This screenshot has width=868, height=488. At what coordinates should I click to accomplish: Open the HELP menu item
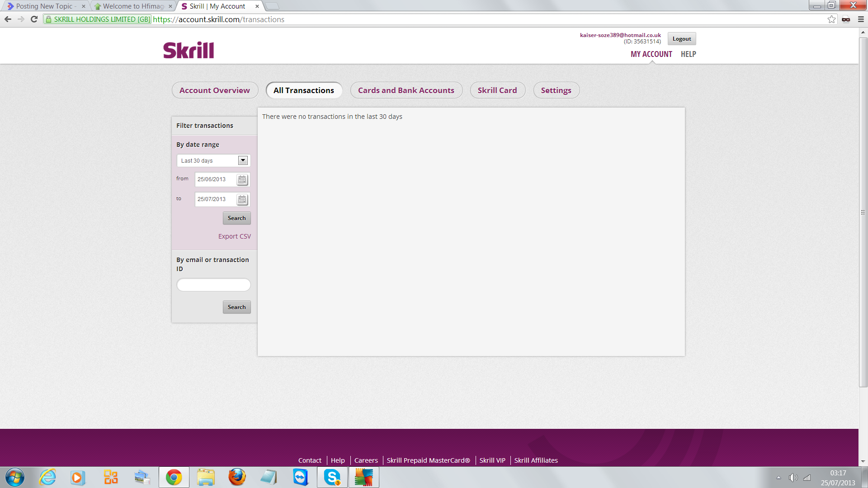coord(689,54)
